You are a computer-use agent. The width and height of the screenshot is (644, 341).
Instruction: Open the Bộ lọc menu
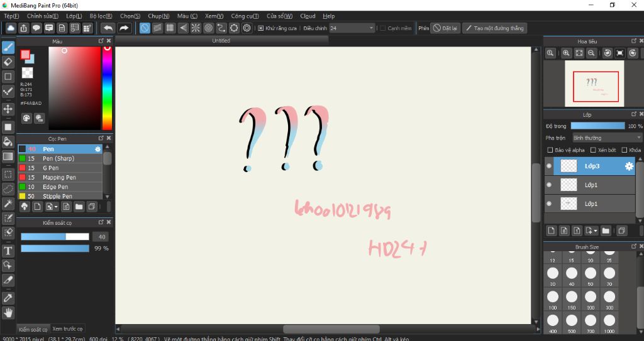[x=101, y=16]
